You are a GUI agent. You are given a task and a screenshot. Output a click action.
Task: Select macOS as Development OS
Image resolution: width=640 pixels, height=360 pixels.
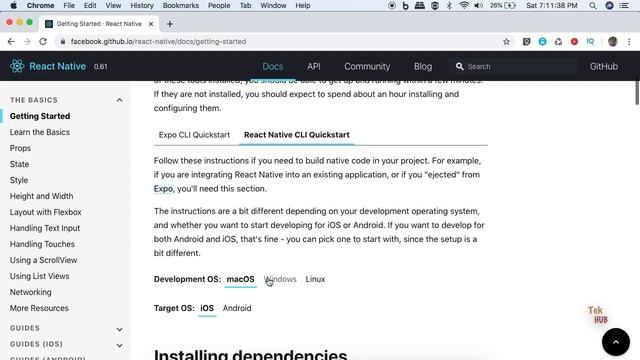point(240,279)
